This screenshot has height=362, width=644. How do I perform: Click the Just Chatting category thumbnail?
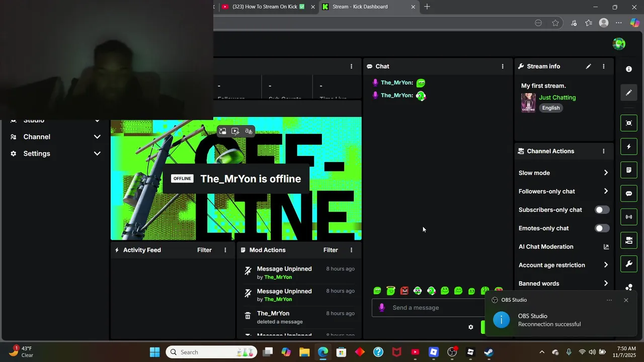[x=528, y=103]
